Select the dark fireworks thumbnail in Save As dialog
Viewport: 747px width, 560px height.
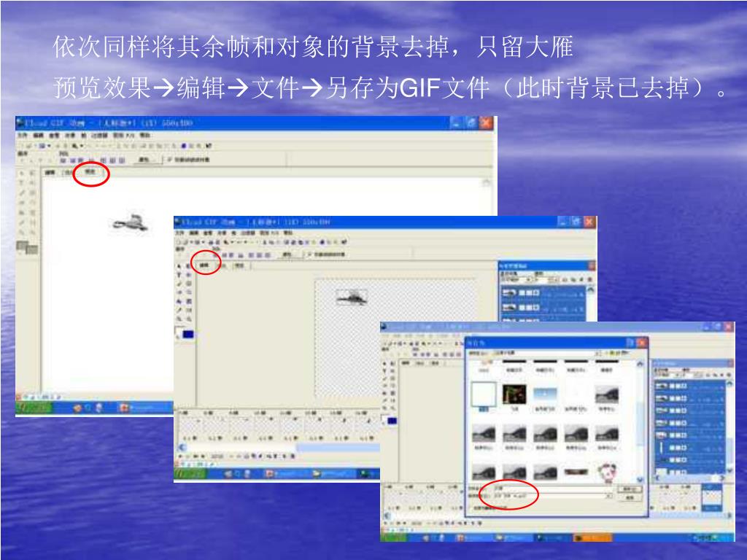(514, 394)
